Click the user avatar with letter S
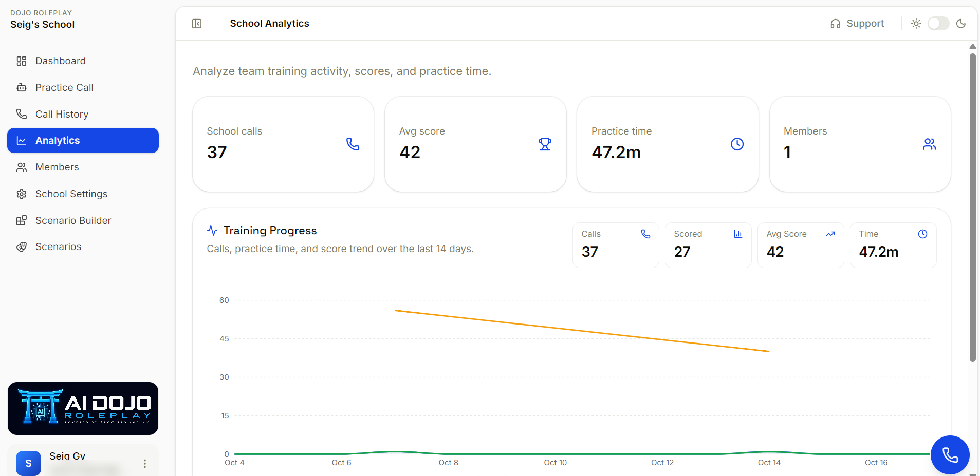Viewport: 980px width, 476px height. tap(28, 463)
